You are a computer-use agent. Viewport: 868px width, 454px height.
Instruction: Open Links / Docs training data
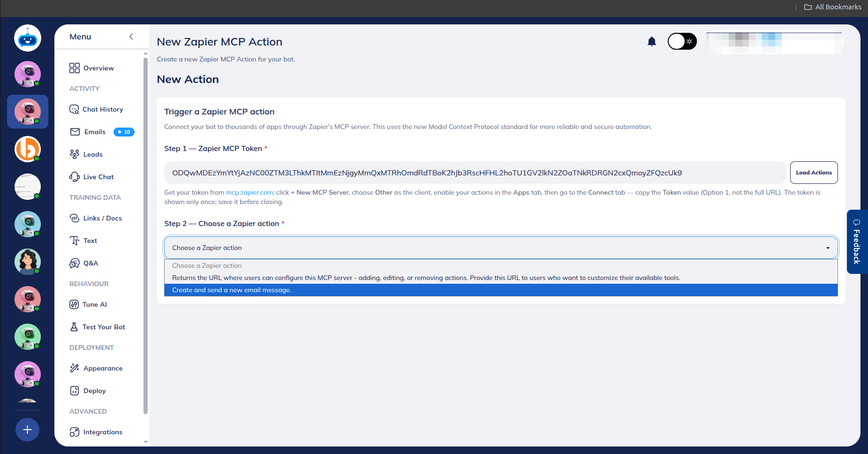pos(103,218)
